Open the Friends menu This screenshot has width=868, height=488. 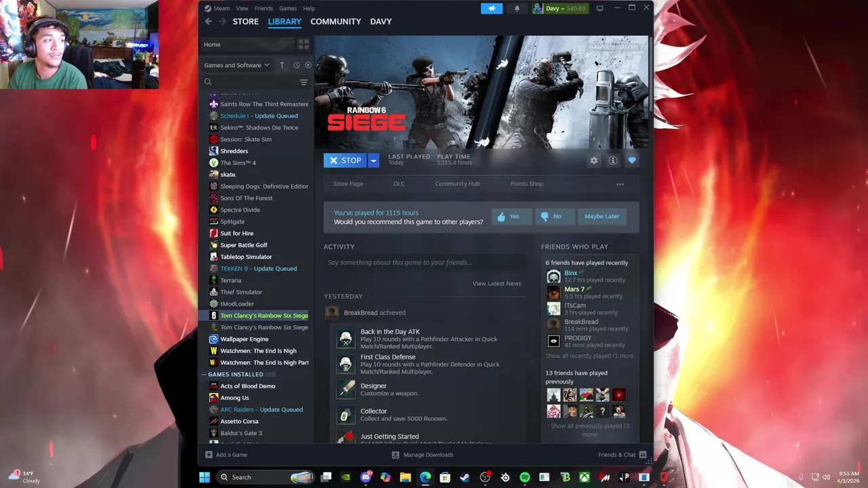point(264,8)
